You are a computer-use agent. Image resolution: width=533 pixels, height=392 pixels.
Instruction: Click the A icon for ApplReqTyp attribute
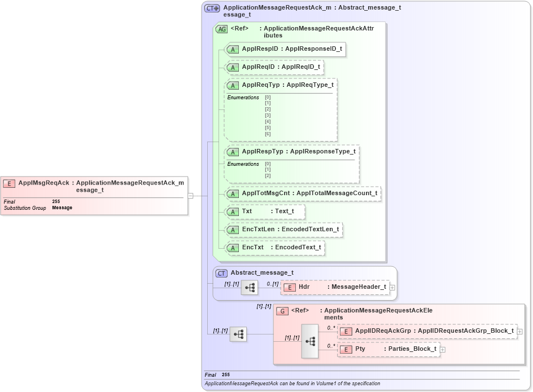pyautogui.click(x=231, y=85)
